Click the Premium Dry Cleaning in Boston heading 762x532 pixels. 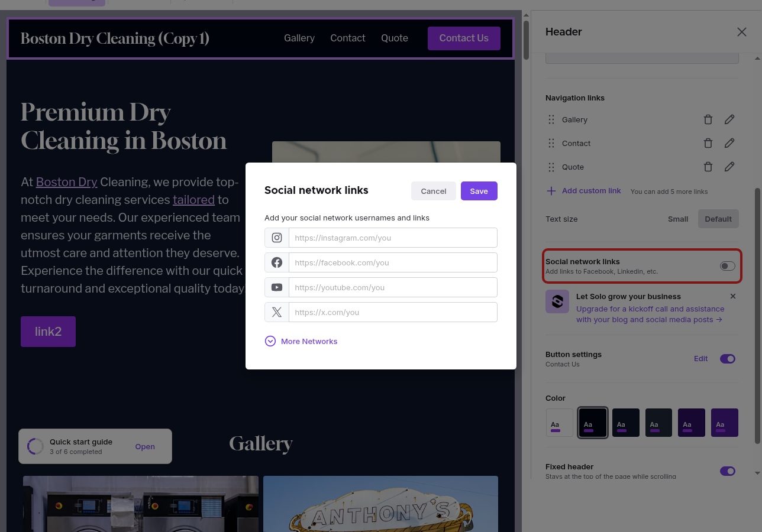pos(124,126)
